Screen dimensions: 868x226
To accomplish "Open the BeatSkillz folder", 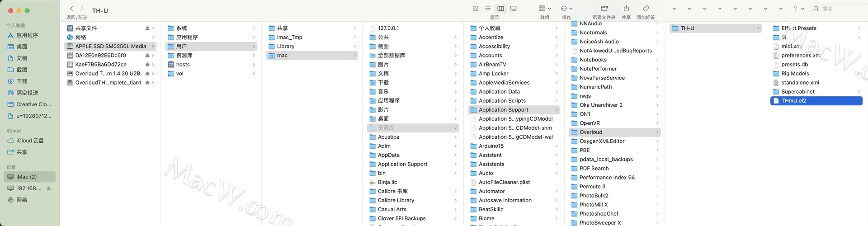I will (x=514, y=209).
